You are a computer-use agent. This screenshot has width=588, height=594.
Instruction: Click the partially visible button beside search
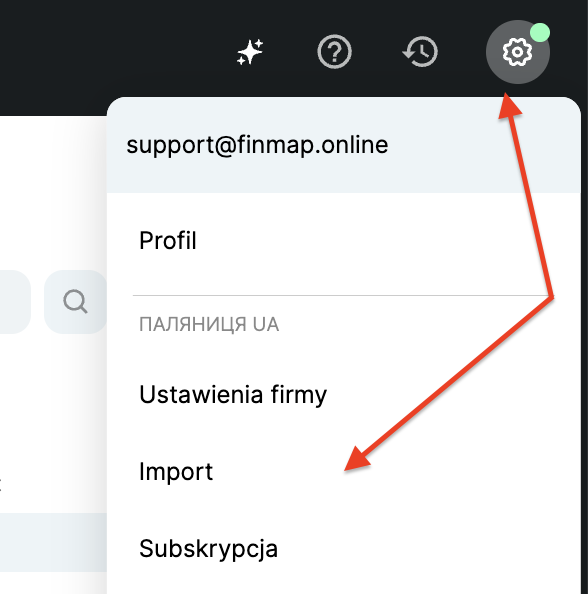14,302
